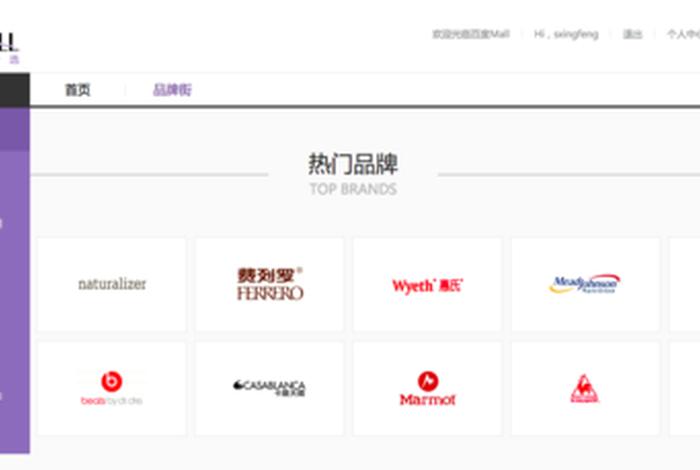Click the TOP BRANDS subtitle text
The width and height of the screenshot is (700, 470).
click(x=353, y=189)
